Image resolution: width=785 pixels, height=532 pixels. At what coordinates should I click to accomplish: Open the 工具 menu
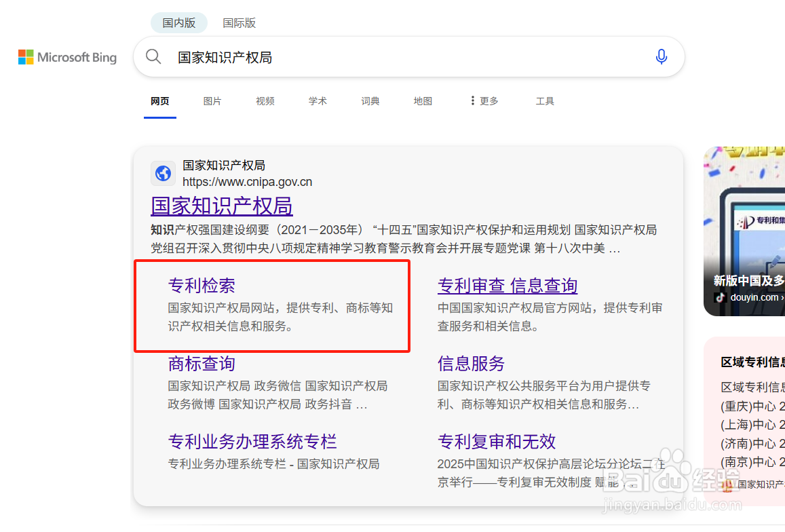545,101
